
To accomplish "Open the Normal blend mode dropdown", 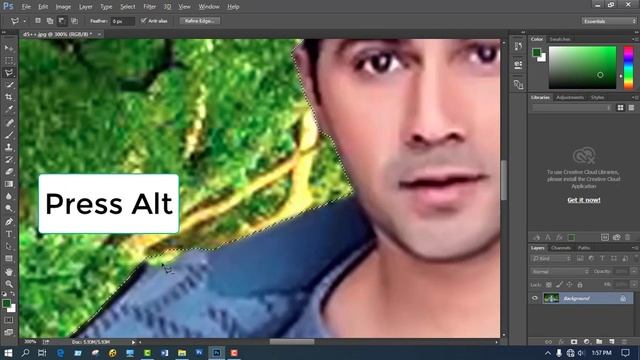I will pyautogui.click(x=560, y=271).
